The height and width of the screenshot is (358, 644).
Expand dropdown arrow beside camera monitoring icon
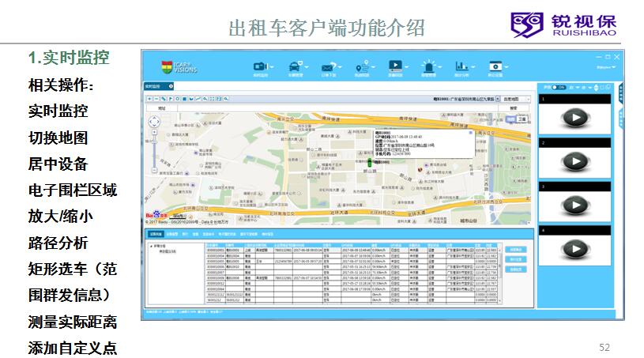pyautogui.click(x=272, y=67)
